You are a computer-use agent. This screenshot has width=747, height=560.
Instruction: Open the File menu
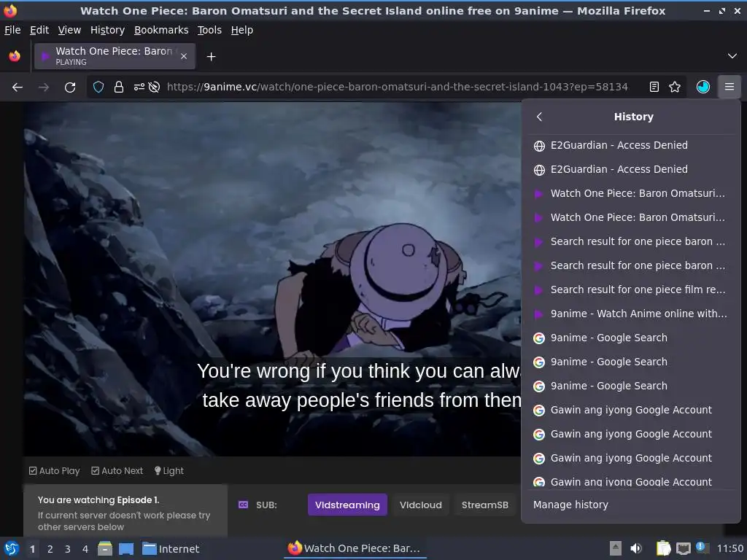pos(12,30)
